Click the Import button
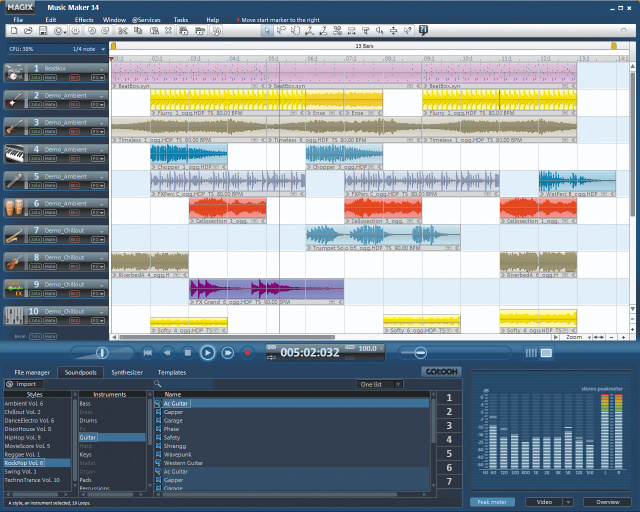Screen dimensions: 640x512 [x=25, y=383]
